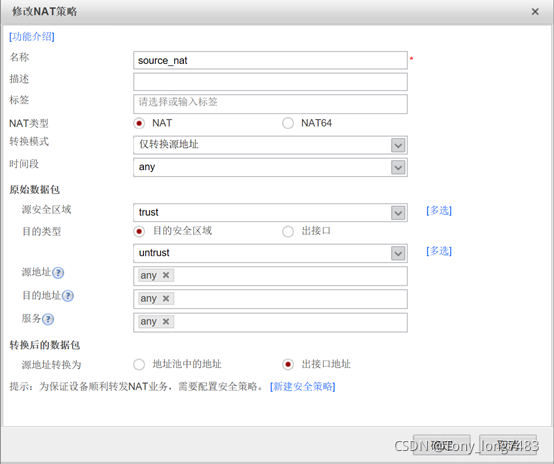This screenshot has height=464, width=554.
Task: Select the NAT type radio button
Action: coord(139,123)
